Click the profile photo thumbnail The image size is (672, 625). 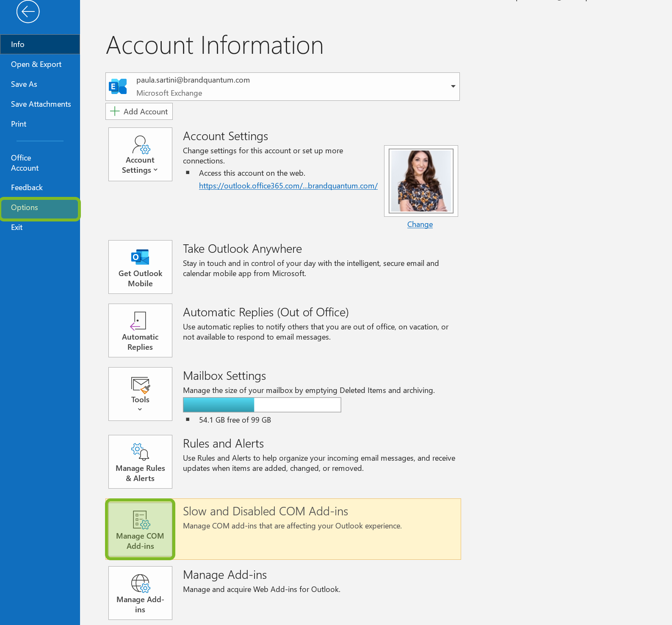pyautogui.click(x=421, y=181)
